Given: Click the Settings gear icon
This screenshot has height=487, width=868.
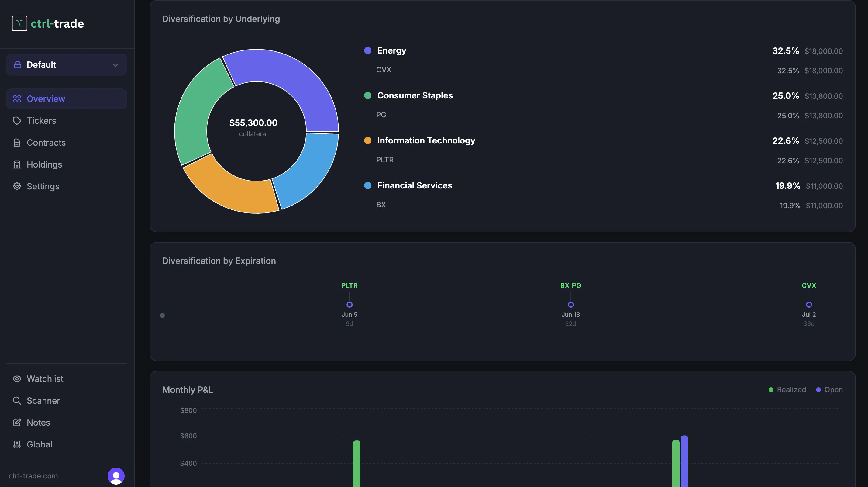Looking at the screenshot, I should [x=17, y=186].
